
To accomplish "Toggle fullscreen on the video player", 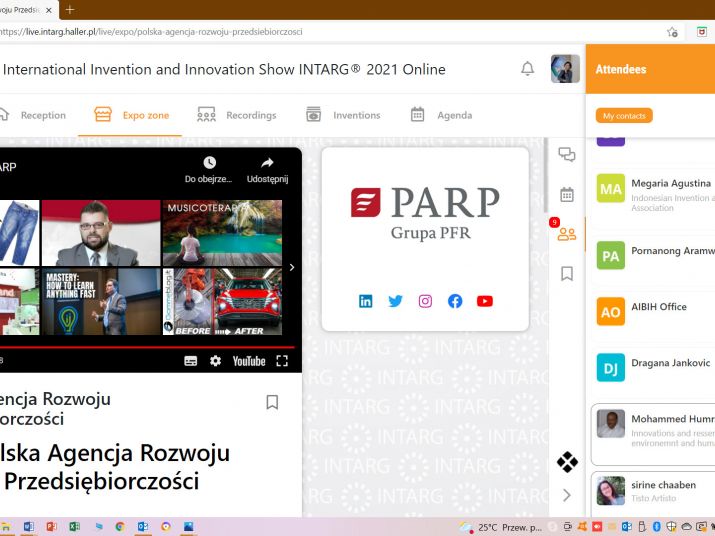I will (x=282, y=361).
